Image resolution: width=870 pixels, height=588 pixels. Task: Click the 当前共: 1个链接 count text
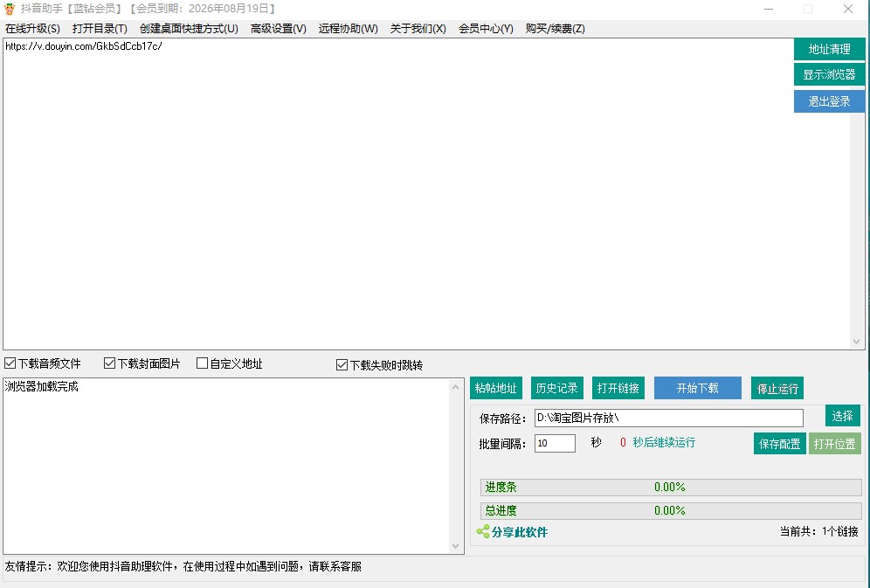[x=819, y=531]
